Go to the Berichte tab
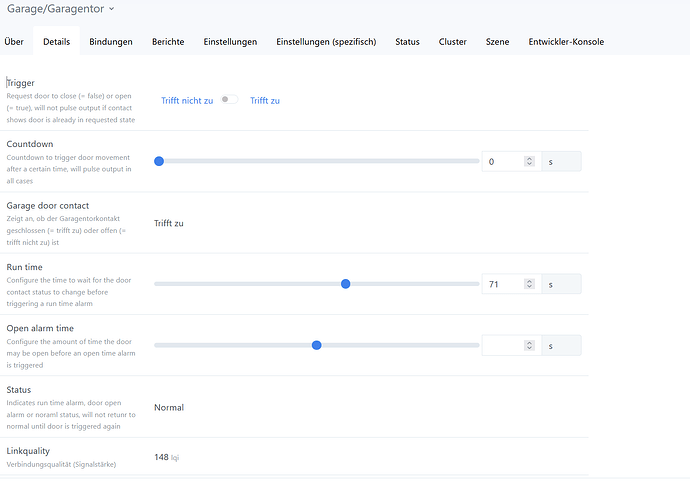Viewport: 690px width, 488px height. click(x=168, y=42)
